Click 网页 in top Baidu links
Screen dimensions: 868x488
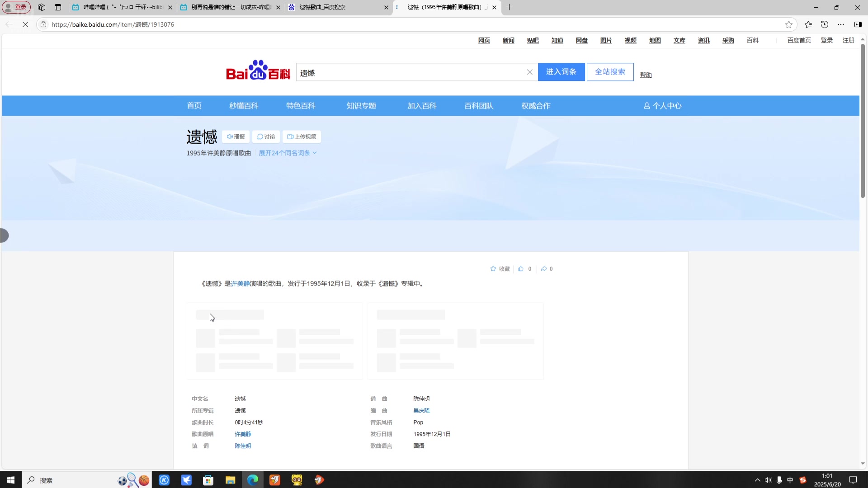[x=484, y=41]
